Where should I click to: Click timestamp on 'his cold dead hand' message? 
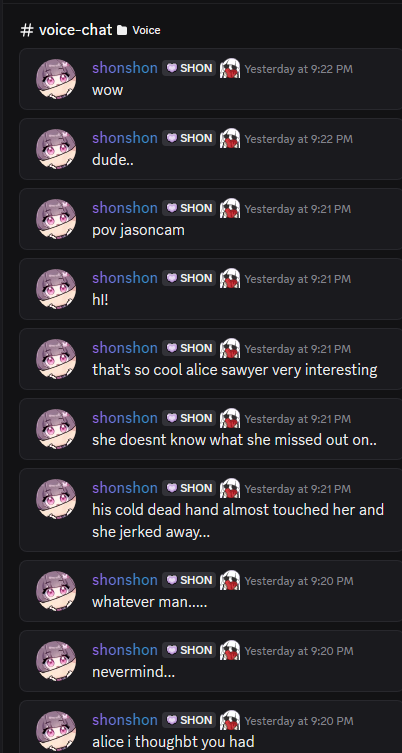point(298,489)
